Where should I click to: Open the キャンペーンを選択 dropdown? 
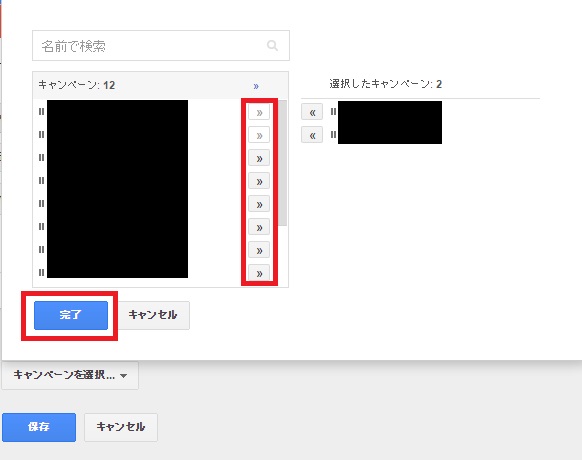(x=70, y=375)
